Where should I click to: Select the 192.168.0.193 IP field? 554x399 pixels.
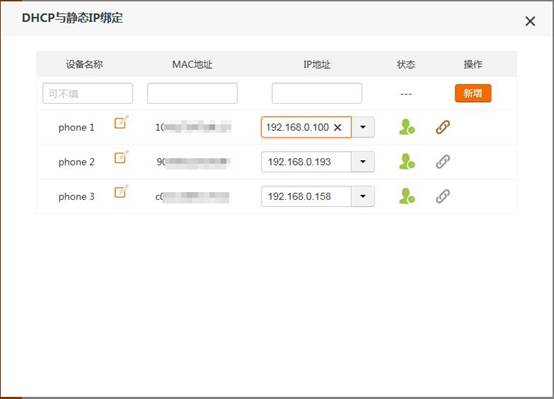(306, 162)
